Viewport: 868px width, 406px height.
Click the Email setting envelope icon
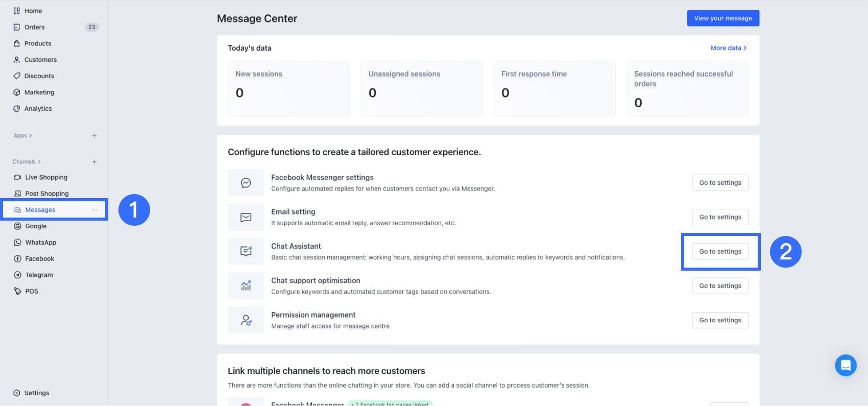pos(246,217)
